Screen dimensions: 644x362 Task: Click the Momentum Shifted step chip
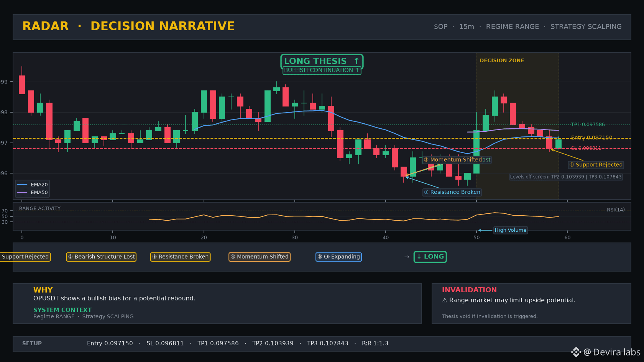259,257
